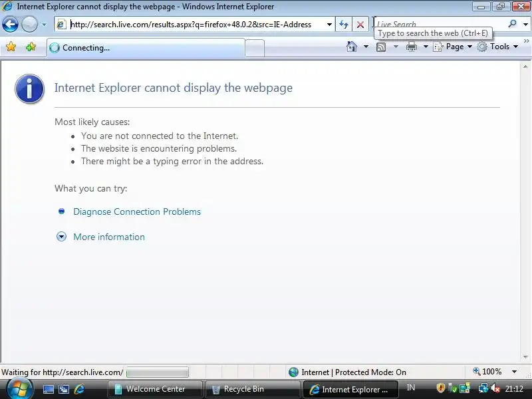Click the Switch Between Windows quick launch icon
The image size is (532, 399).
coord(63,389)
